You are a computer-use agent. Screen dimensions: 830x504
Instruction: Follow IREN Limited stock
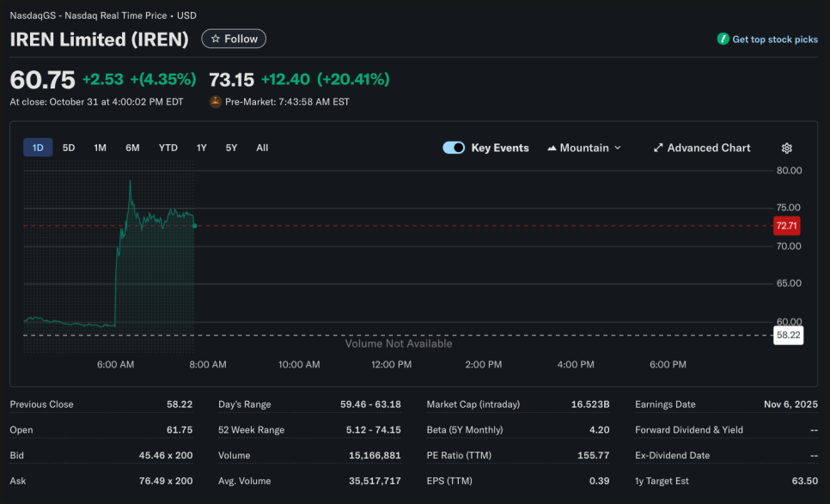pos(234,39)
